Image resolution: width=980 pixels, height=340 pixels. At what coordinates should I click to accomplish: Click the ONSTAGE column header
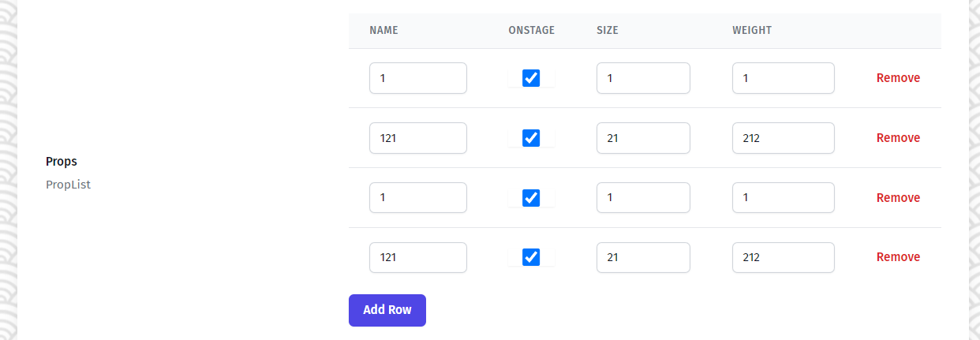[532, 31]
